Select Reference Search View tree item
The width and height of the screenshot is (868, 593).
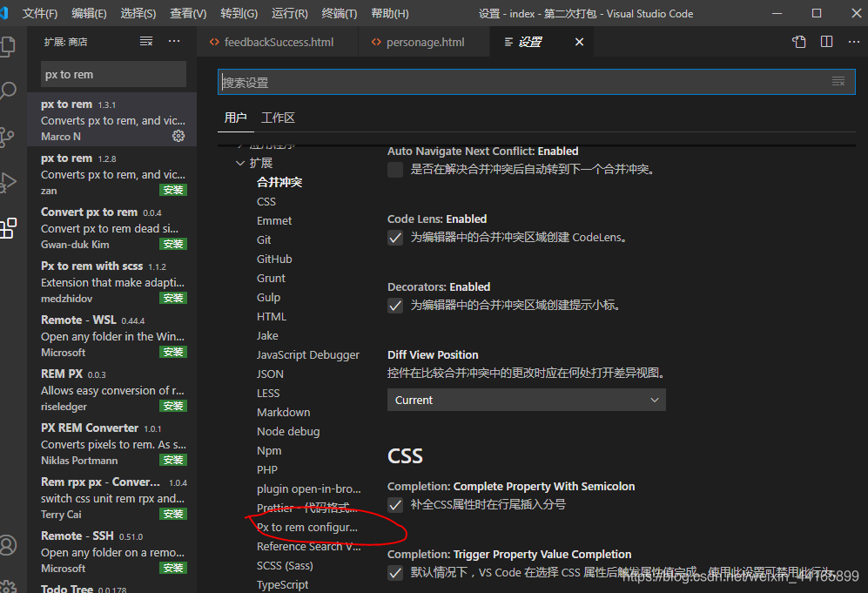(x=308, y=547)
